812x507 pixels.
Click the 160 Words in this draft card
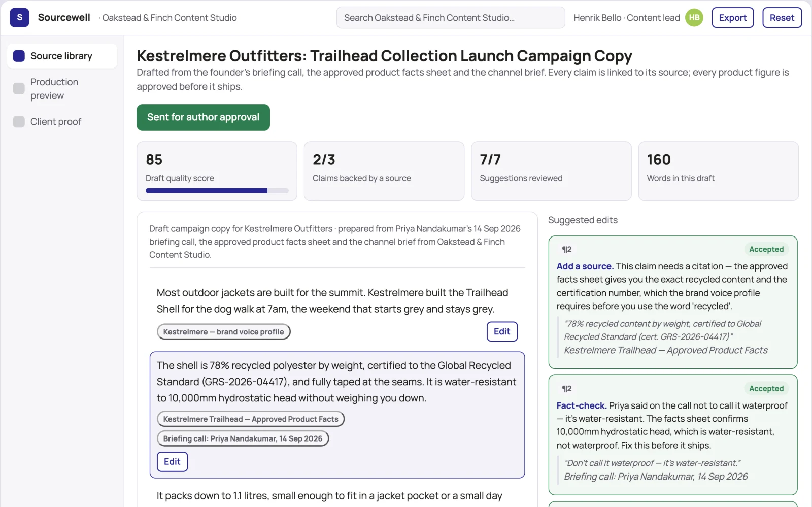point(718,171)
